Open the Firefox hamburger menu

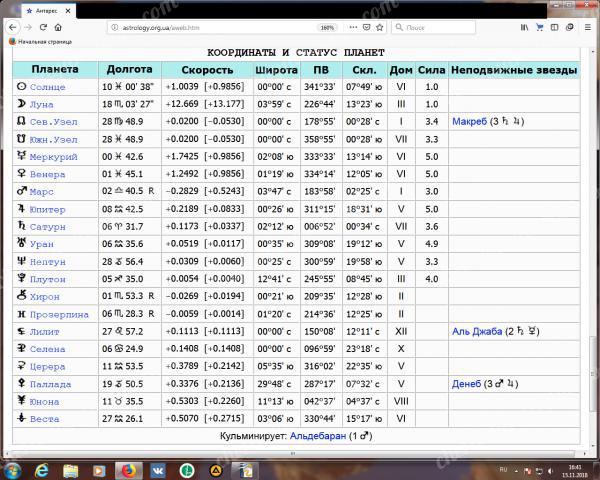588,27
